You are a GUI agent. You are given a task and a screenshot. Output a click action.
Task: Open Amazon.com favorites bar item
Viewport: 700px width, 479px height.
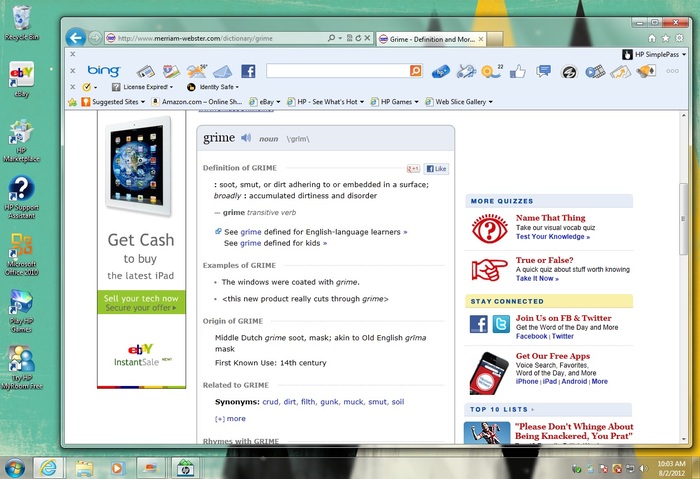[197, 102]
